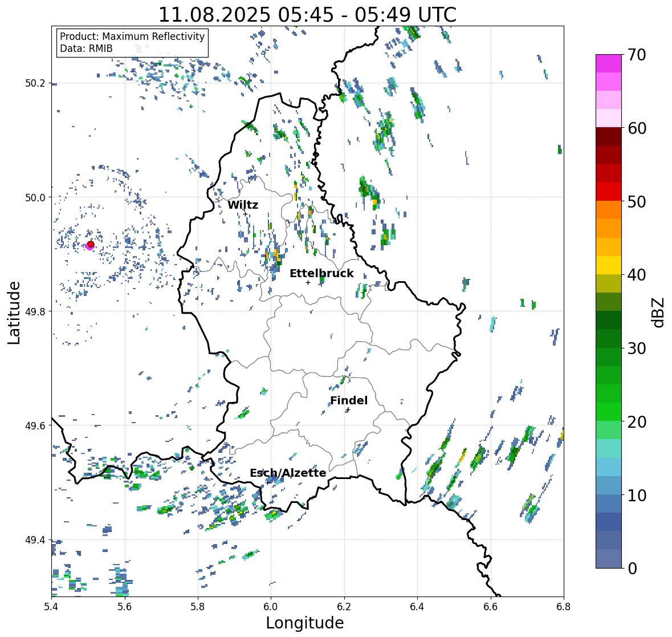
Task: Click the 6.8 longitude tick label
Action: click(564, 607)
